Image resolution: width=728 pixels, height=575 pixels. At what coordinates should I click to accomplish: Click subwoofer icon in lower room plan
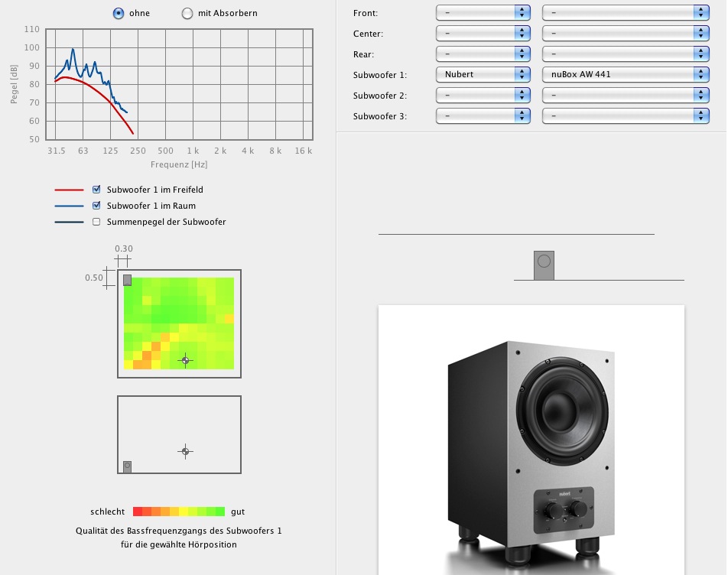(127, 466)
